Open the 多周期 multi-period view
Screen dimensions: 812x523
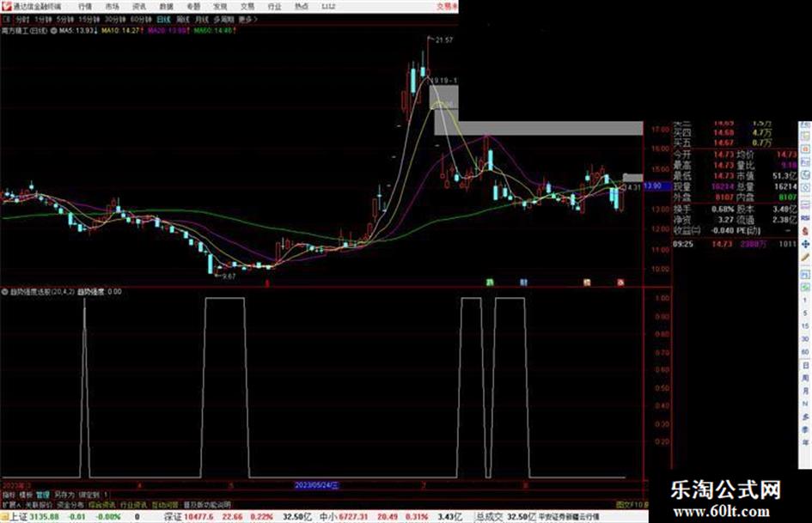click(x=223, y=19)
